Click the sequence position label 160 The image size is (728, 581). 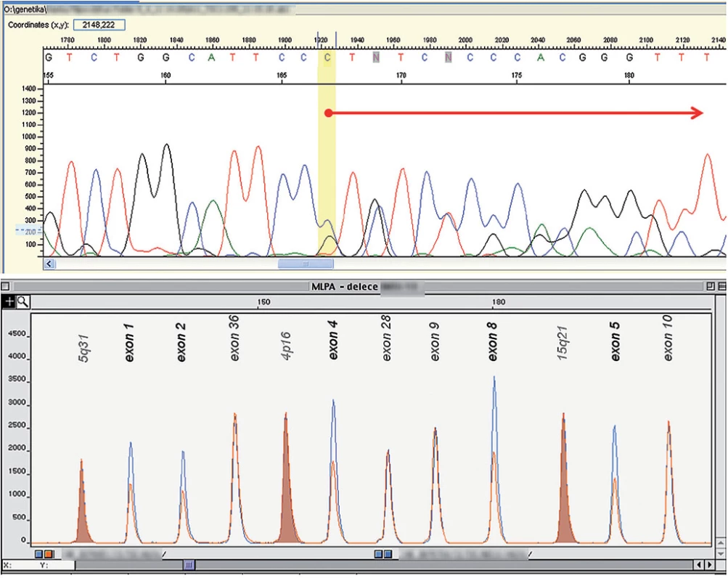pyautogui.click(x=165, y=76)
